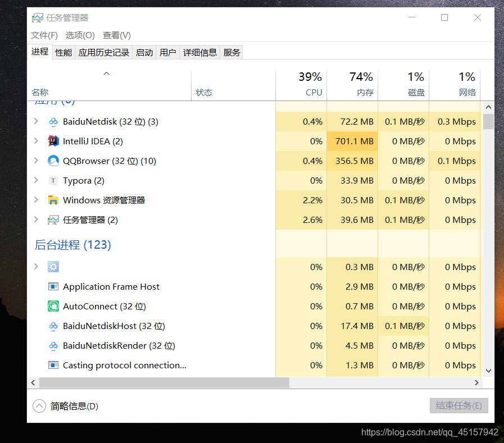504x443 pixels.
Task: Toggle sort direction arrow above 名称
Action: [106, 74]
